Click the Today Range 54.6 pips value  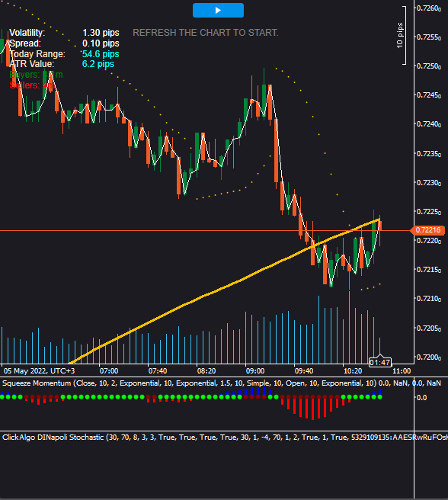coord(101,54)
